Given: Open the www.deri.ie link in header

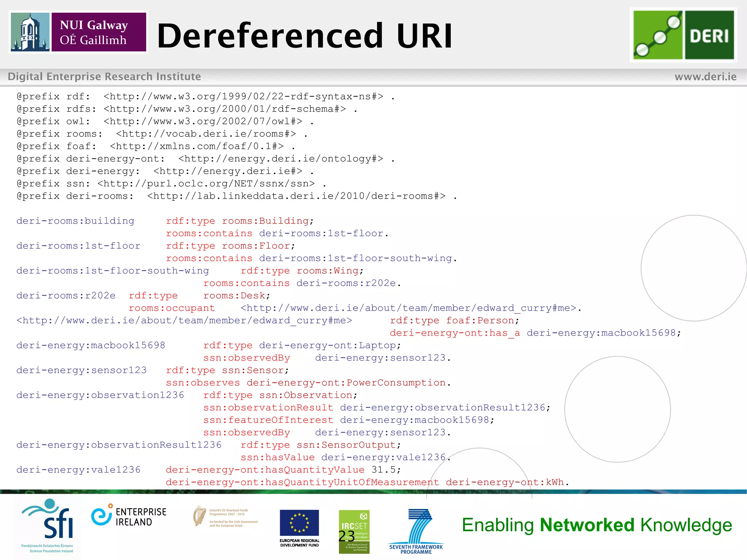Looking at the screenshot, I should [705, 77].
